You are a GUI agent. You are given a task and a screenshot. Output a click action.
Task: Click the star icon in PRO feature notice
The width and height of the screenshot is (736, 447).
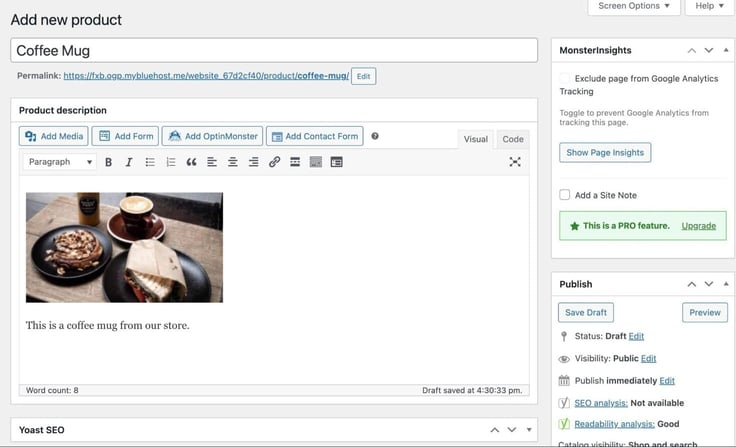pyautogui.click(x=575, y=226)
